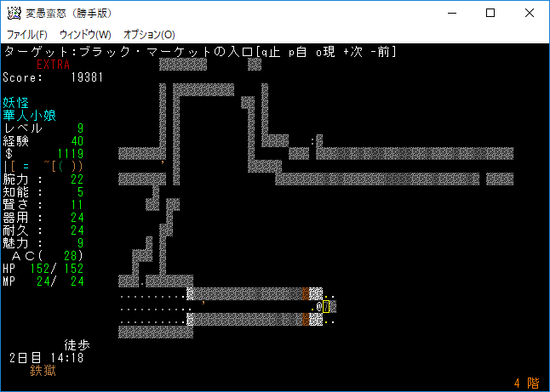This screenshot has height=392, width=550.
Task: Click the target prompt message line
Action: 200,52
